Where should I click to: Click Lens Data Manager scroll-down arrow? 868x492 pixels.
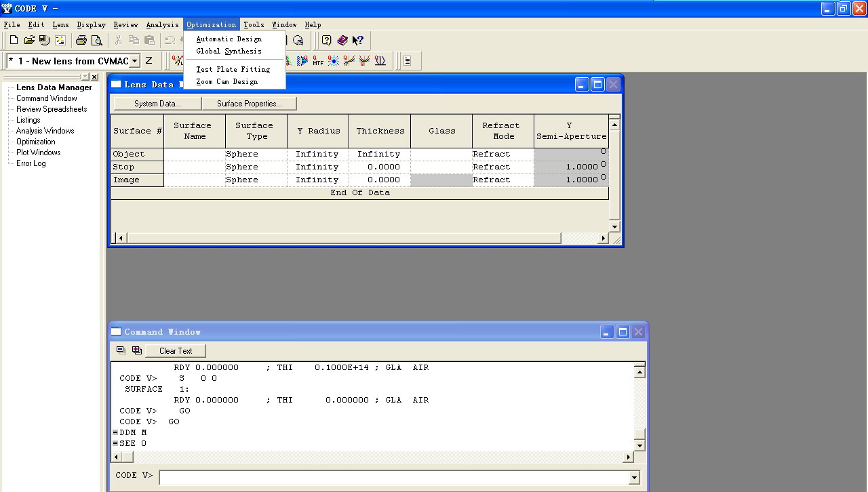point(614,226)
